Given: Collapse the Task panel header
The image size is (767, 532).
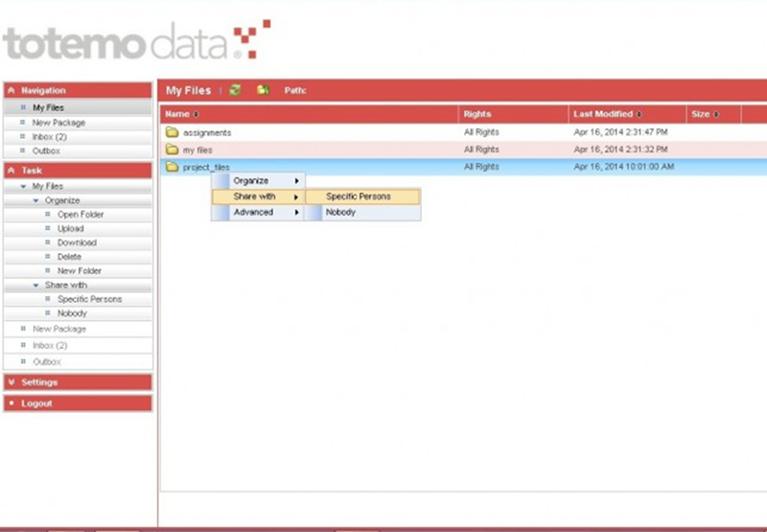Looking at the screenshot, I should tap(12, 170).
